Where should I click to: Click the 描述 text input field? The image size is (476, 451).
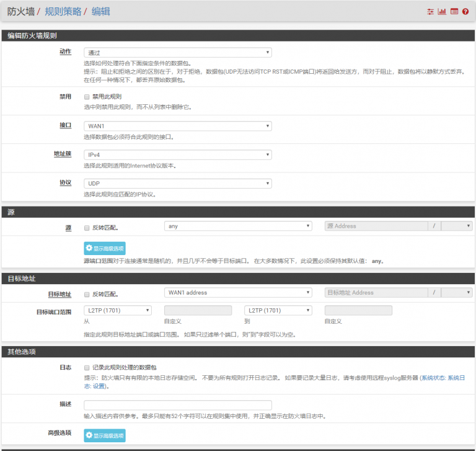coord(177,405)
